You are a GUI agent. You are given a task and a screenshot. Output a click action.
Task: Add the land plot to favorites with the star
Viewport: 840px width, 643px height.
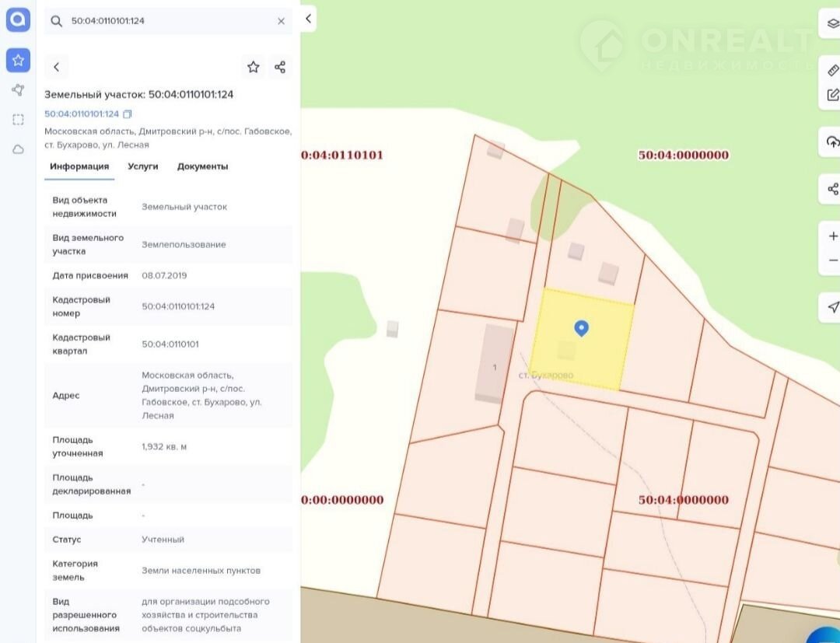click(253, 67)
